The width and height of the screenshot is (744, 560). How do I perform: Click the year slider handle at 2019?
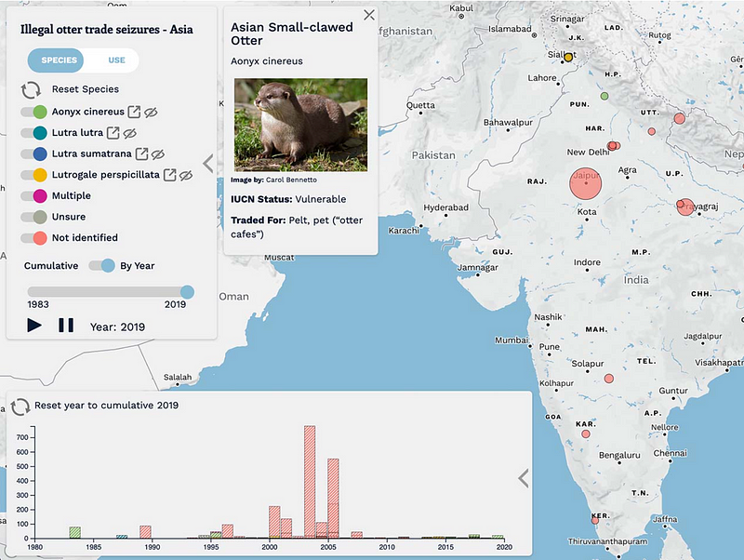click(x=188, y=292)
